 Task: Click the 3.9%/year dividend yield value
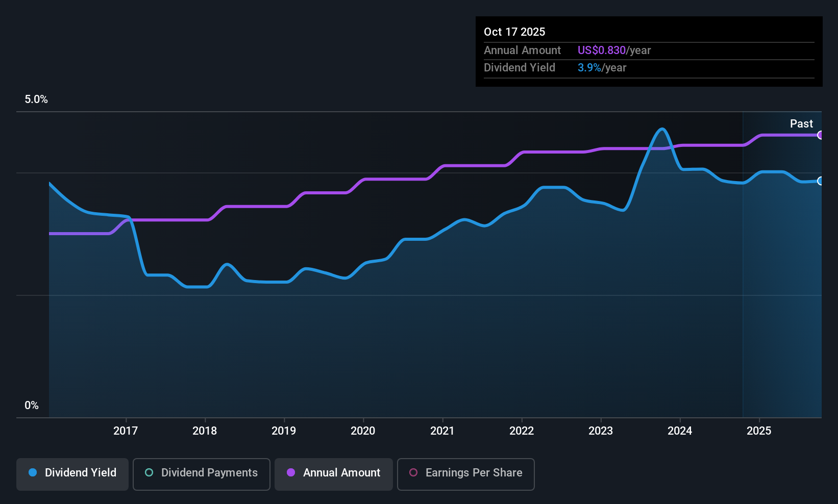[602, 67]
